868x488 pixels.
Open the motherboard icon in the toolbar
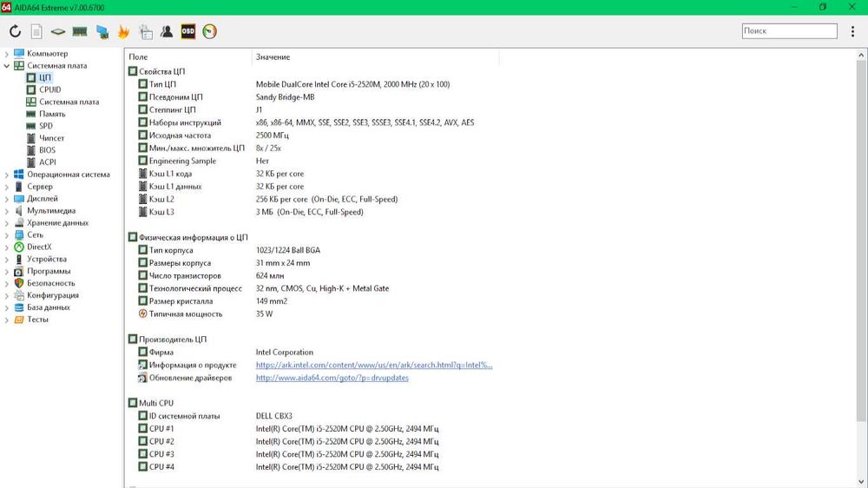(57, 31)
